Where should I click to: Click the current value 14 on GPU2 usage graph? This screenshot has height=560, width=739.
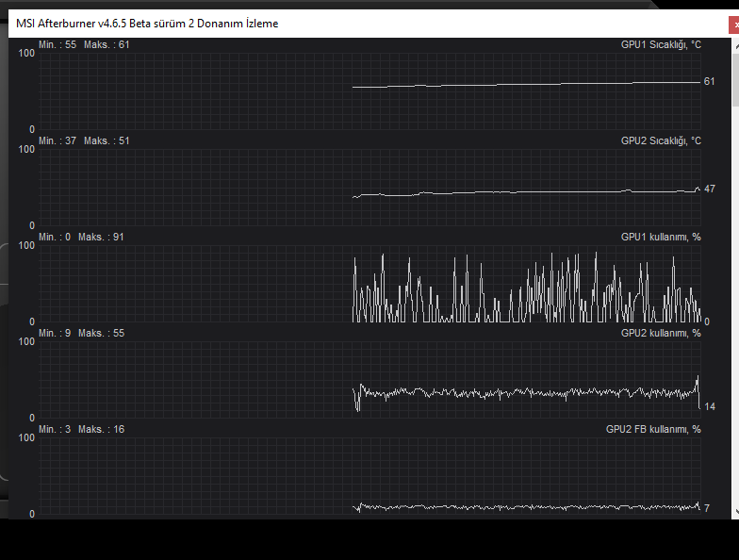tap(710, 407)
